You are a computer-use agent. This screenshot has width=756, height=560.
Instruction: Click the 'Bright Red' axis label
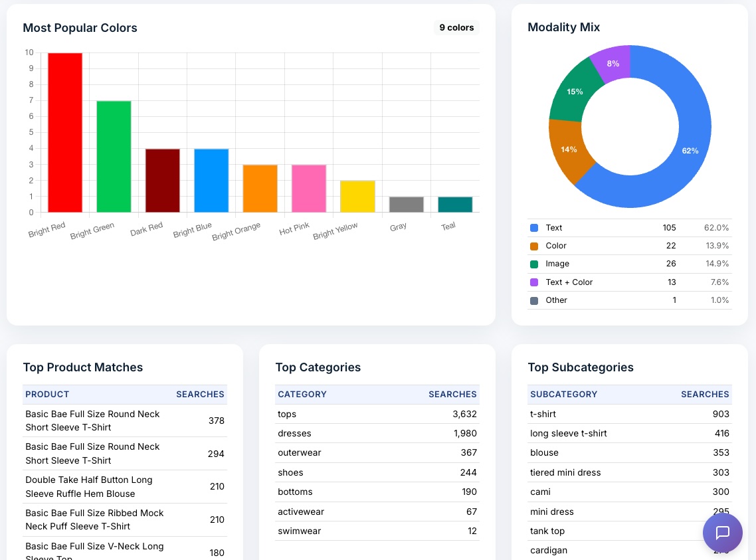[x=47, y=230]
